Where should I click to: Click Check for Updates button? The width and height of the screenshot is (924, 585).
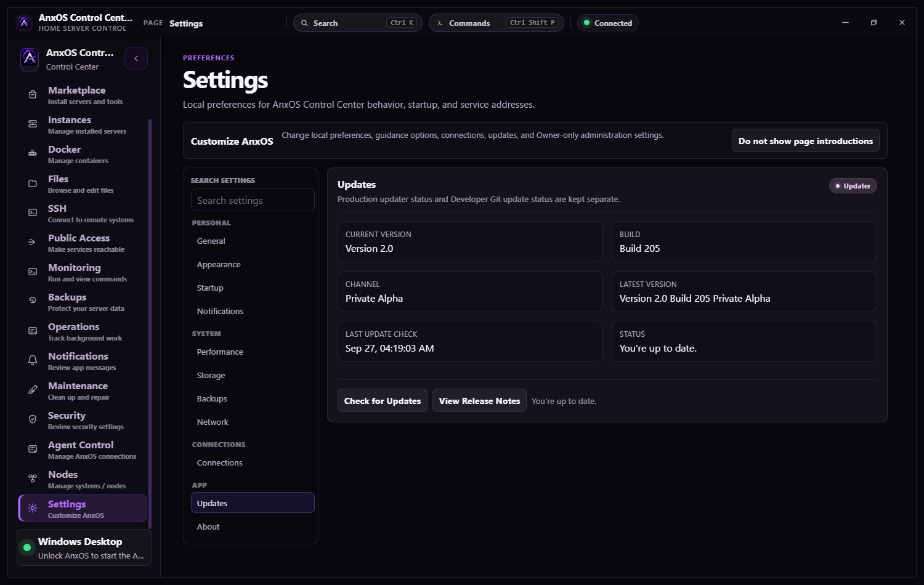point(383,400)
